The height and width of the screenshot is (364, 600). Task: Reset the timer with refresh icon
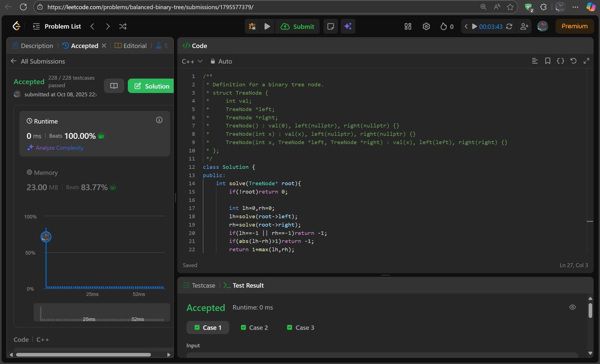(509, 26)
